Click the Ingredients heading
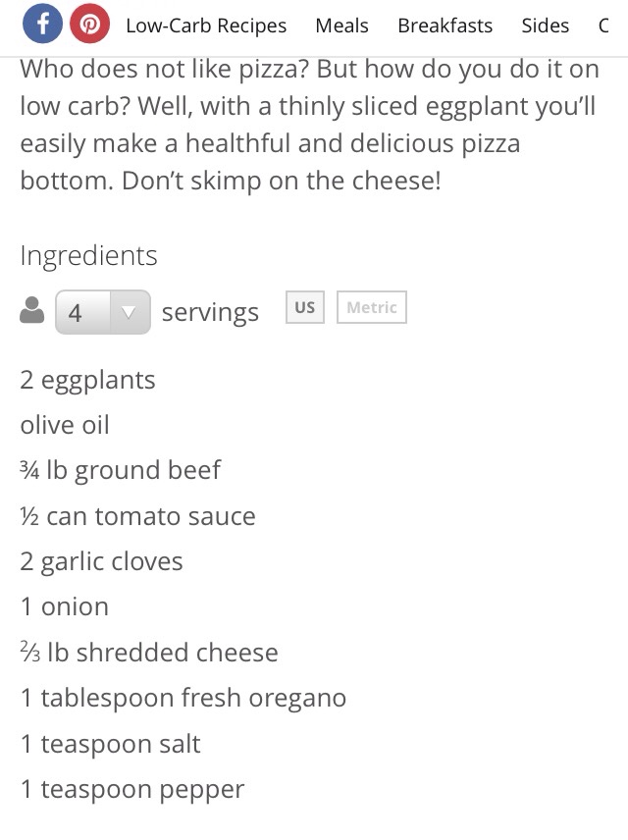The height and width of the screenshot is (840, 628). point(88,255)
